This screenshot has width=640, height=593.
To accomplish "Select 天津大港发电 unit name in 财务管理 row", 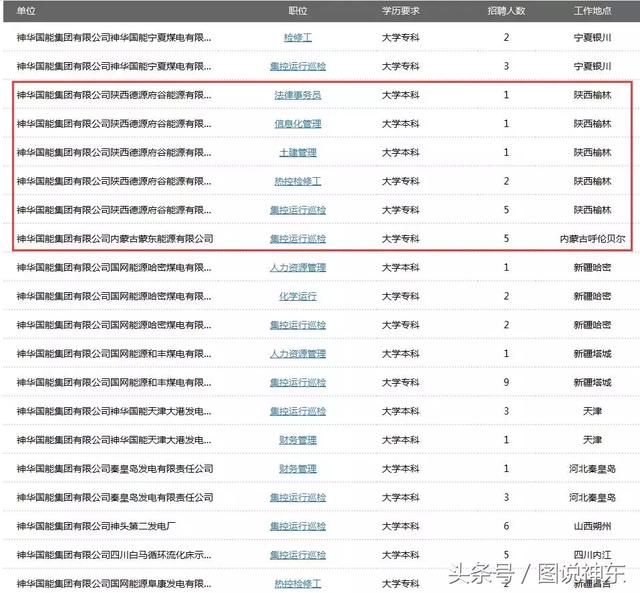I will tap(114, 440).
